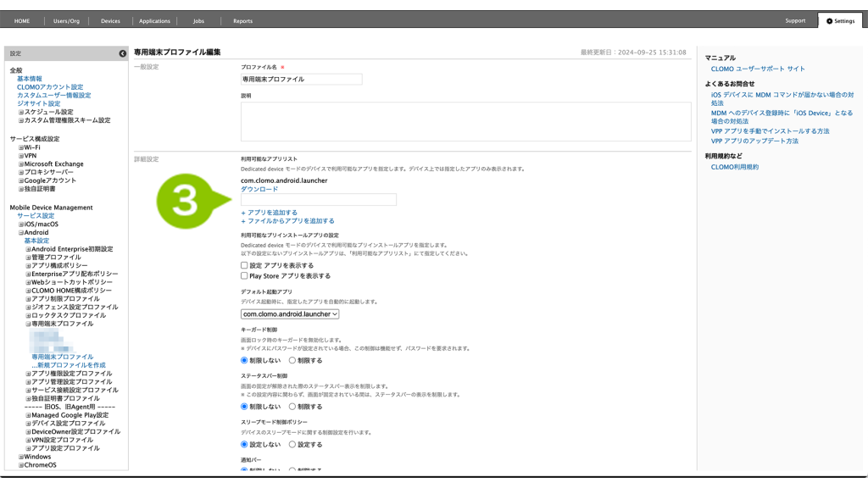Open the CLOMO利用規約 link

click(x=735, y=167)
